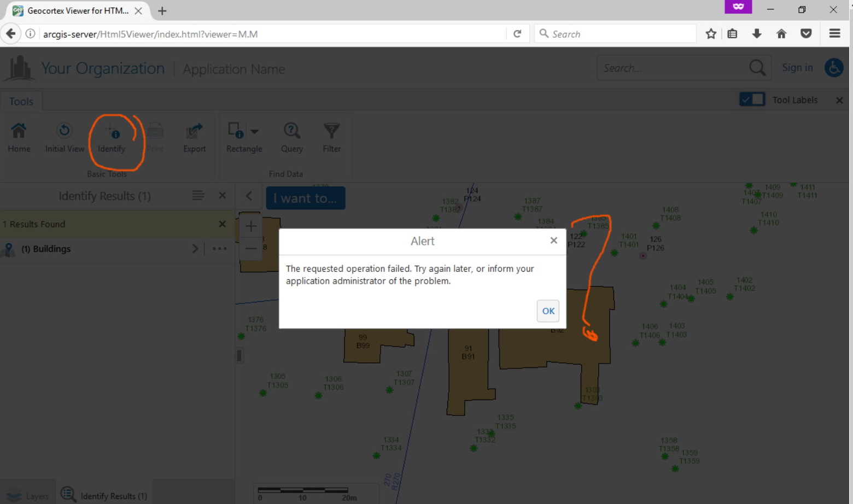Click the Your Organization text
Image resolution: width=853 pixels, height=504 pixels.
(x=103, y=68)
